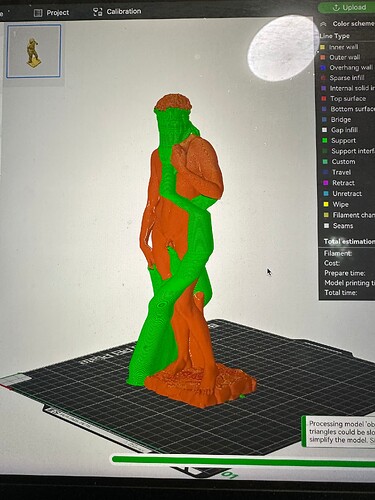Click the Calibration tab icon
This screenshot has width=375, height=500.
point(98,12)
